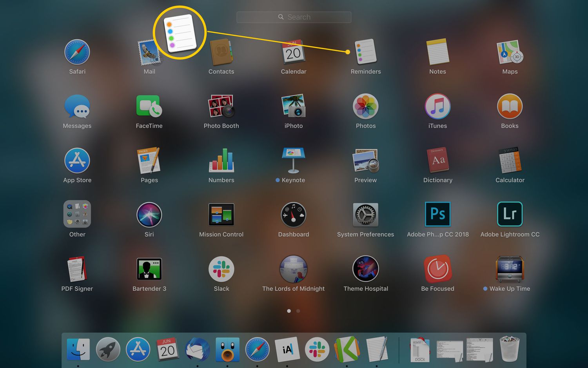Open Tweetbot in the Dock
The image size is (588, 368).
(x=227, y=349)
